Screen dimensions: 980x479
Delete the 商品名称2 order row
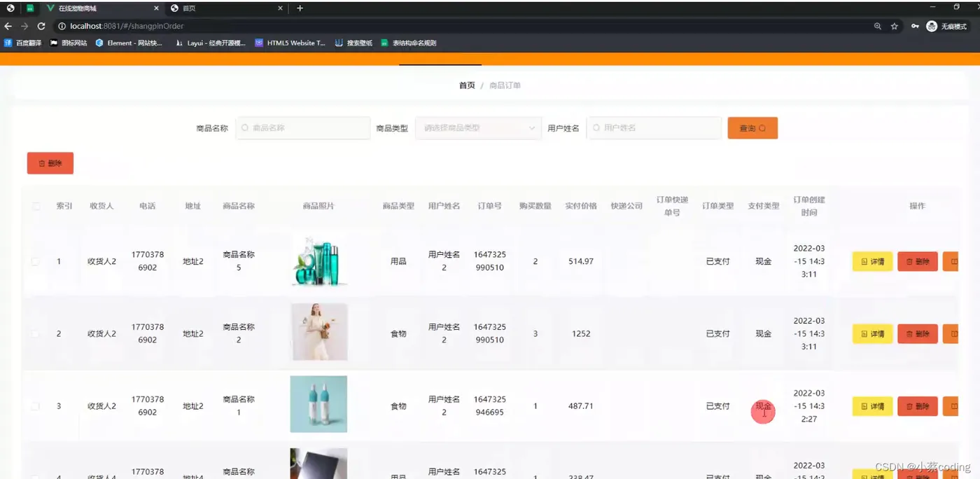tap(918, 334)
